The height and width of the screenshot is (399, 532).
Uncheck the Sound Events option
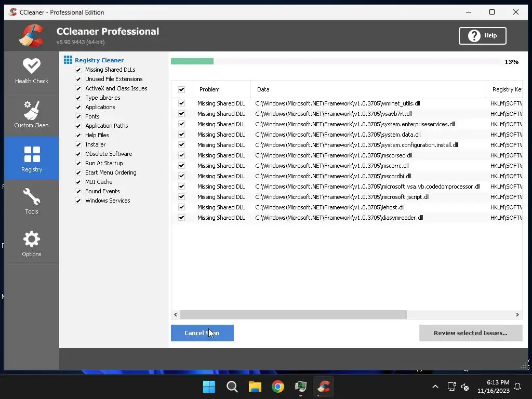tap(78, 191)
